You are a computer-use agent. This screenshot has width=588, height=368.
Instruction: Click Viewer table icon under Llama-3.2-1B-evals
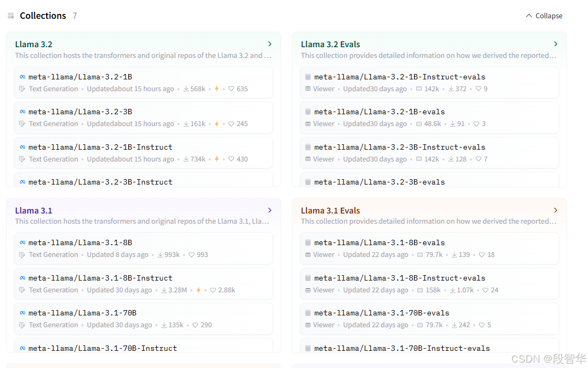308,124
